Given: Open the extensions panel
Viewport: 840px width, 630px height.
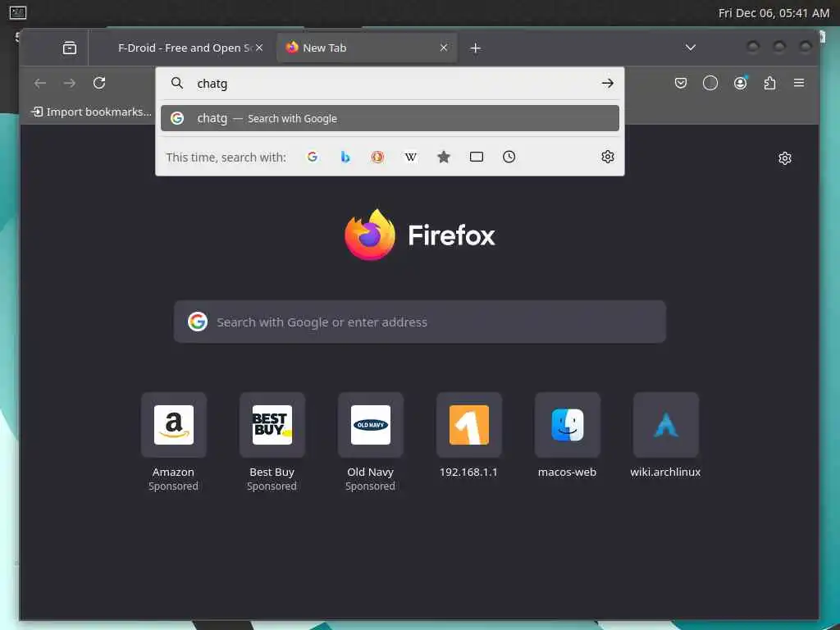Looking at the screenshot, I should coord(769,83).
